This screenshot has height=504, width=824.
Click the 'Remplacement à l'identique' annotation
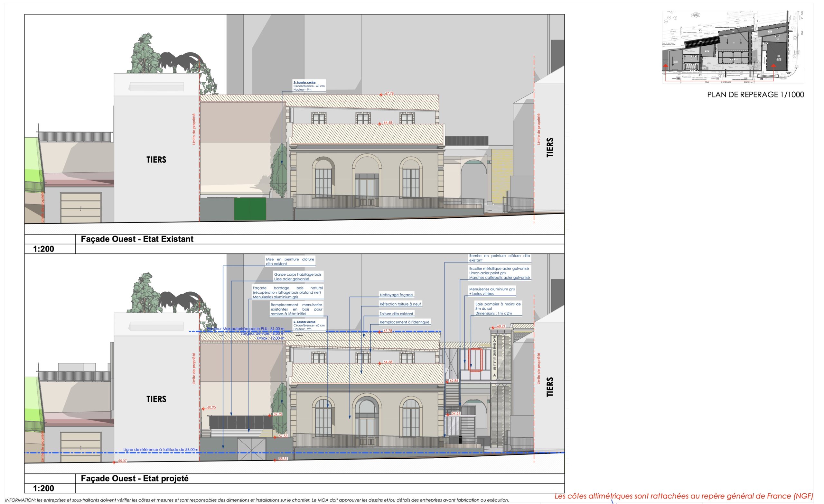pos(404,322)
